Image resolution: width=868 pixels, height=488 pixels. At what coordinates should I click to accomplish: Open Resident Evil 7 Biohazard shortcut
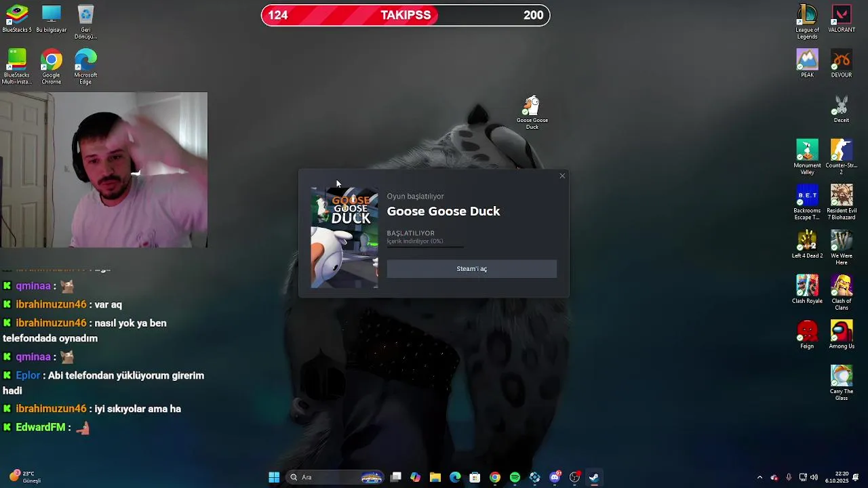click(x=842, y=202)
